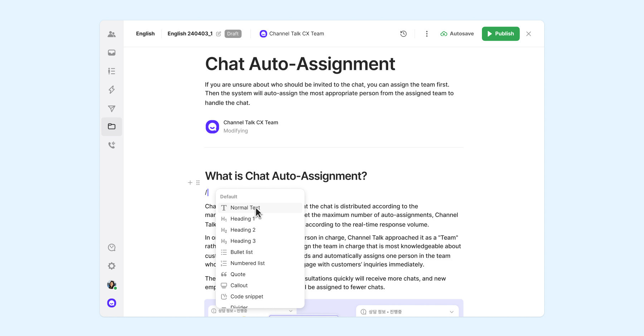Select Normal Text from the block menu
Viewport: 644px width, 336px height.
[260, 208]
